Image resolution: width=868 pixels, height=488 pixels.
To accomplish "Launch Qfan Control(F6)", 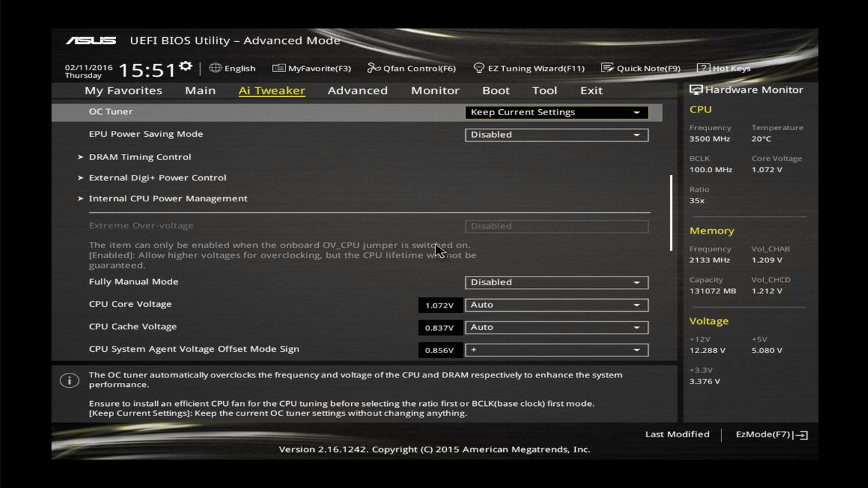I will tap(412, 68).
